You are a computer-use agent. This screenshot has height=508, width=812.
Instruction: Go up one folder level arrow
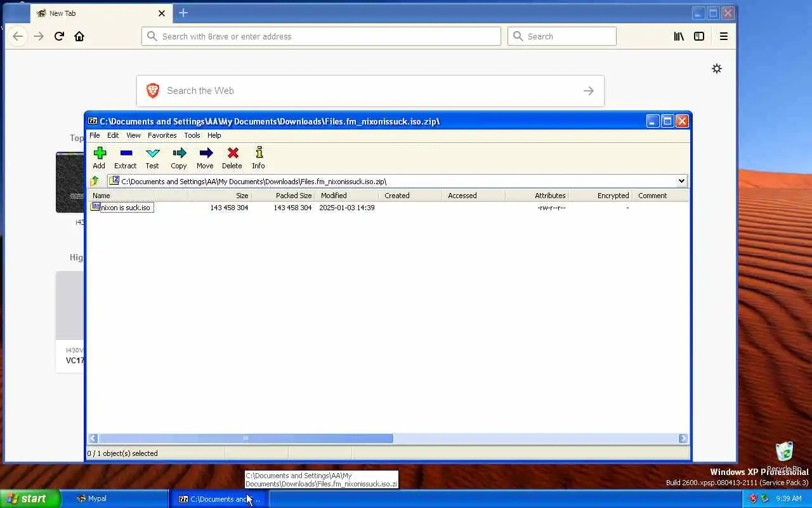click(95, 181)
